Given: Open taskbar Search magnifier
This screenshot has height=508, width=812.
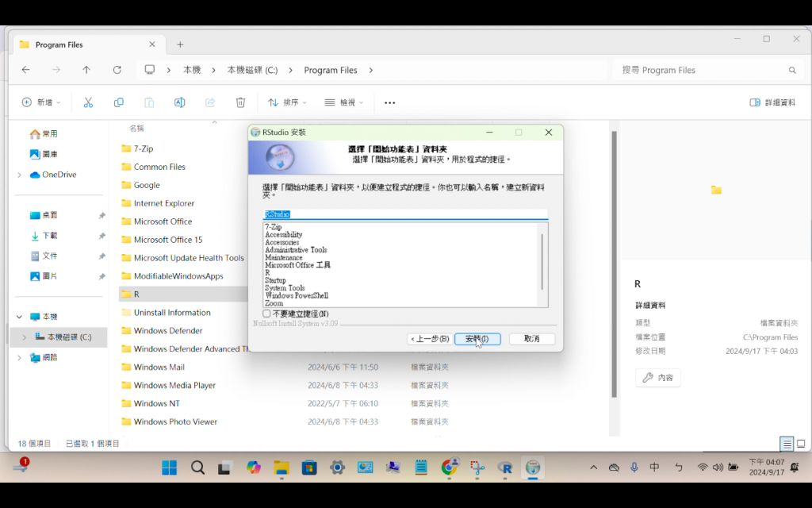Looking at the screenshot, I should (197, 468).
